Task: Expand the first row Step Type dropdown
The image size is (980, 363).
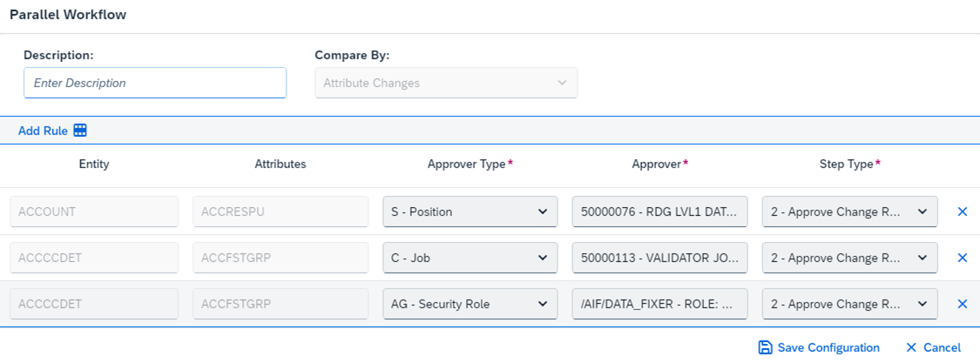Action: point(850,212)
